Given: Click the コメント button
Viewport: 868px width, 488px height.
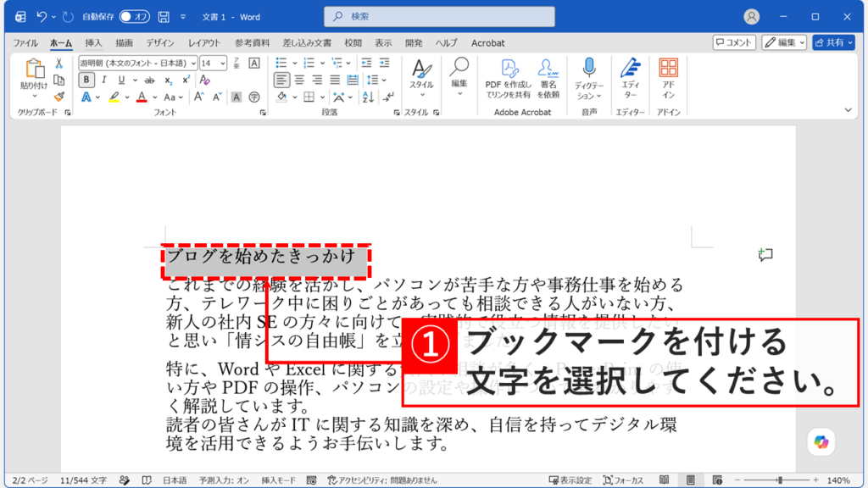Looking at the screenshot, I should [x=734, y=42].
